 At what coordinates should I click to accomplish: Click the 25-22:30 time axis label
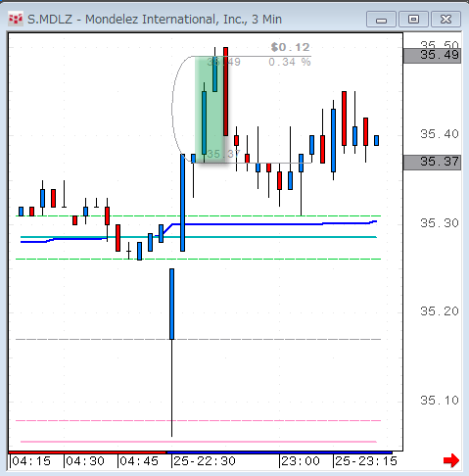coord(205,461)
